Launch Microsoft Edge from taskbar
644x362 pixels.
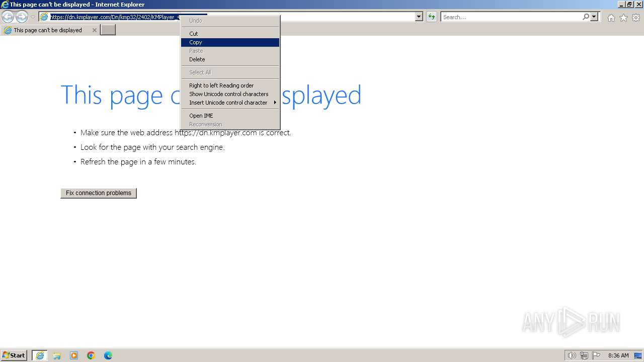pyautogui.click(x=108, y=355)
